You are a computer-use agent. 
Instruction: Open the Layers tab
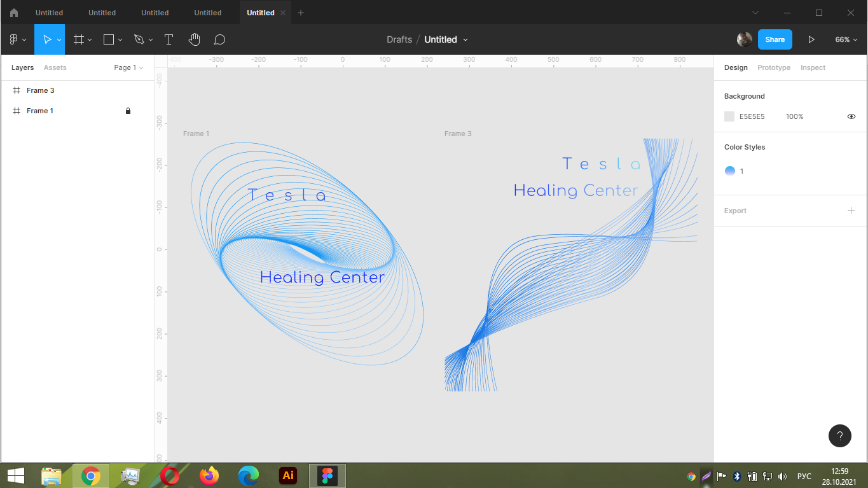pyautogui.click(x=22, y=67)
